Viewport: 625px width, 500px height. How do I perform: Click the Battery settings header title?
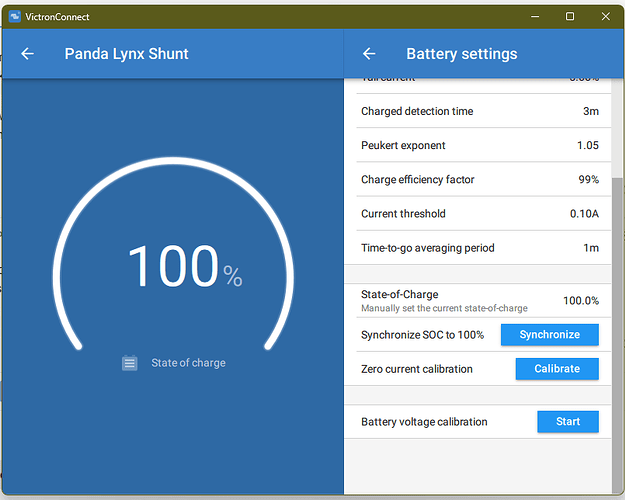[x=461, y=54]
